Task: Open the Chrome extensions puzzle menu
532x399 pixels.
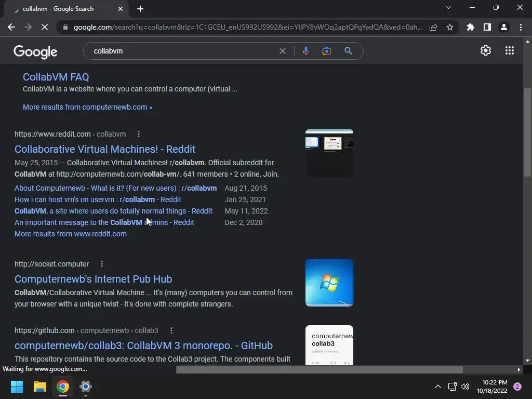Action: point(471,27)
